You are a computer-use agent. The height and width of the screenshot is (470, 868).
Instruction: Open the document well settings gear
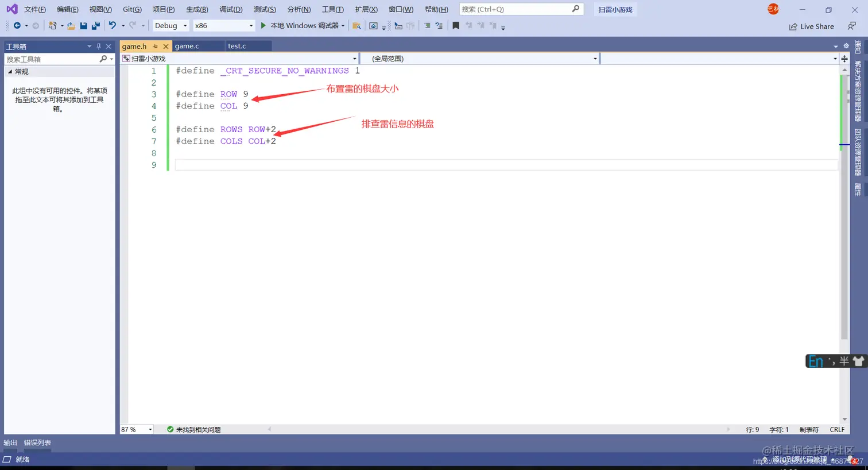pyautogui.click(x=846, y=46)
